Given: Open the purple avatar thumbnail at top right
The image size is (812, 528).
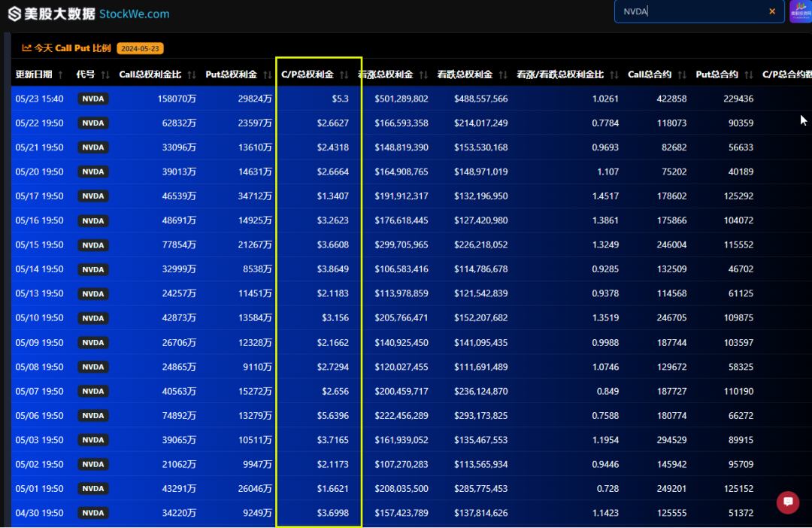Looking at the screenshot, I should (801, 11).
